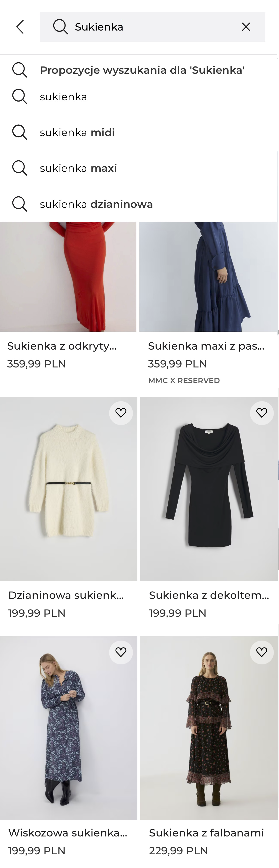Pick 'sukienka dzianinowa' suggestion
The height and width of the screenshot is (868, 279).
(x=96, y=204)
